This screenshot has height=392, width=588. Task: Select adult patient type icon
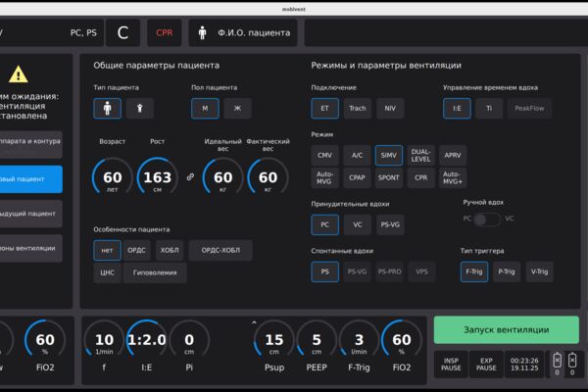coord(107,109)
